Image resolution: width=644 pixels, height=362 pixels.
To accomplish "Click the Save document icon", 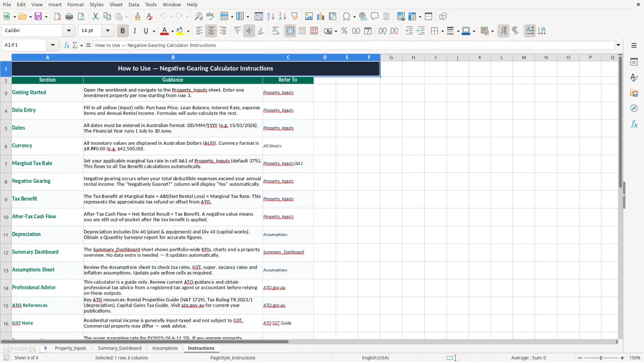I will [38, 17].
